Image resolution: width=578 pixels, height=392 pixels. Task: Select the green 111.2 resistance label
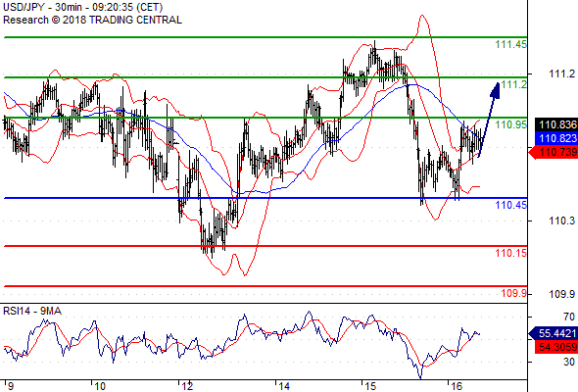click(x=514, y=85)
